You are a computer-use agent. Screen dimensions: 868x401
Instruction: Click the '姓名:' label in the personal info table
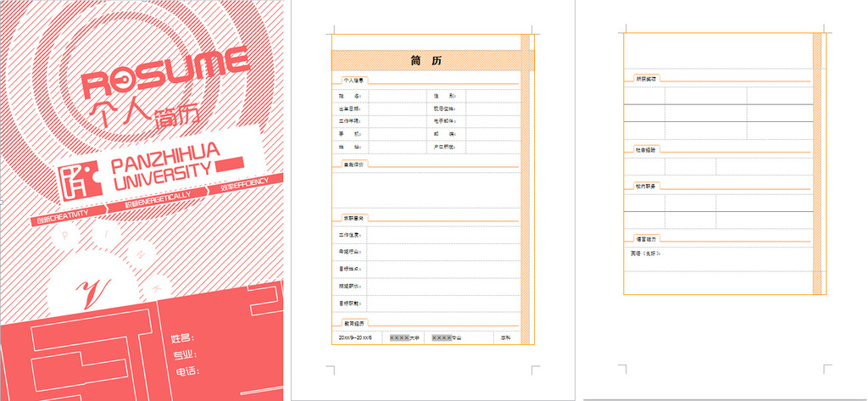coord(350,97)
